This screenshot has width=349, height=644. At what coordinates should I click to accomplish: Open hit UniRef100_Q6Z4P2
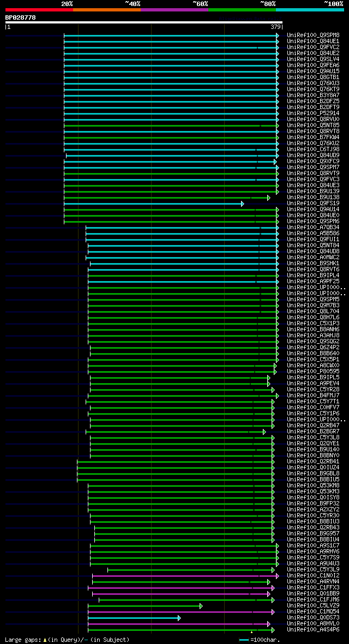[313, 348]
